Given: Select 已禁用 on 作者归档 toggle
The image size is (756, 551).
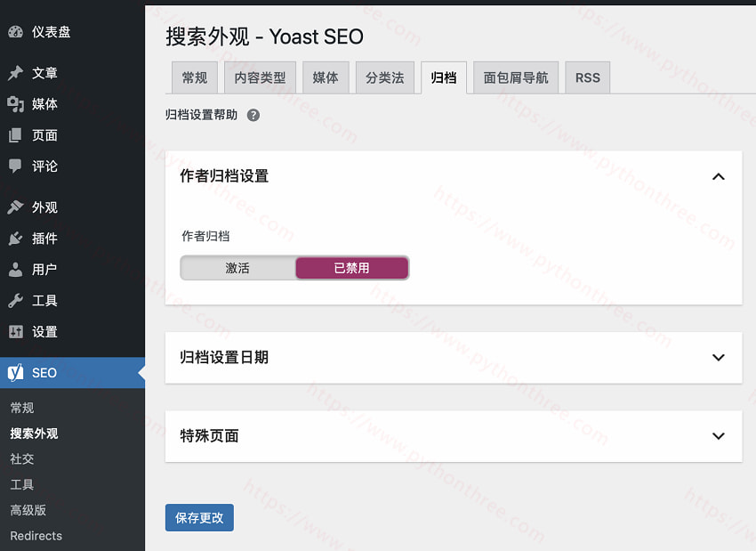Looking at the screenshot, I should click(x=352, y=268).
